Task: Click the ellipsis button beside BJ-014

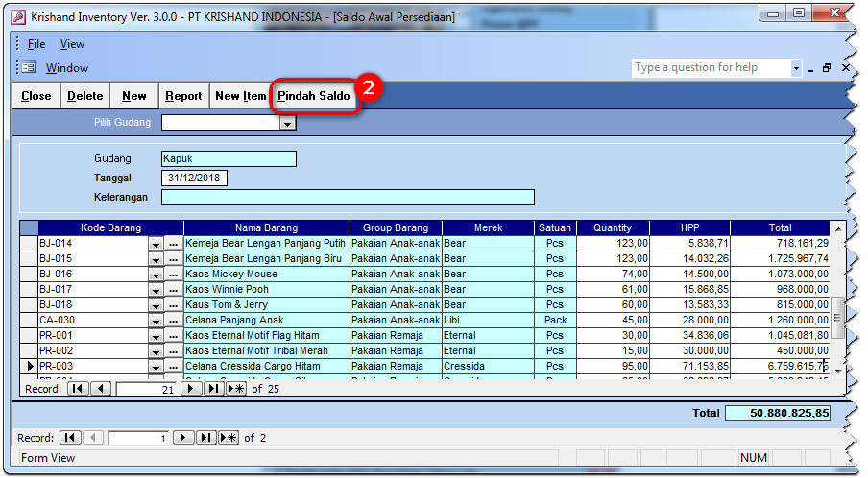Action: click(x=174, y=244)
